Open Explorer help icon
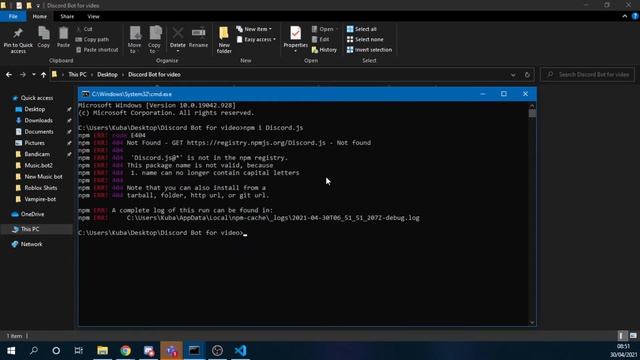 tap(635, 16)
